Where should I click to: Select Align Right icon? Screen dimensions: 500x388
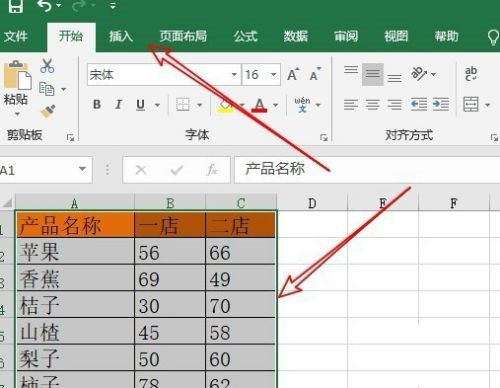click(x=394, y=105)
